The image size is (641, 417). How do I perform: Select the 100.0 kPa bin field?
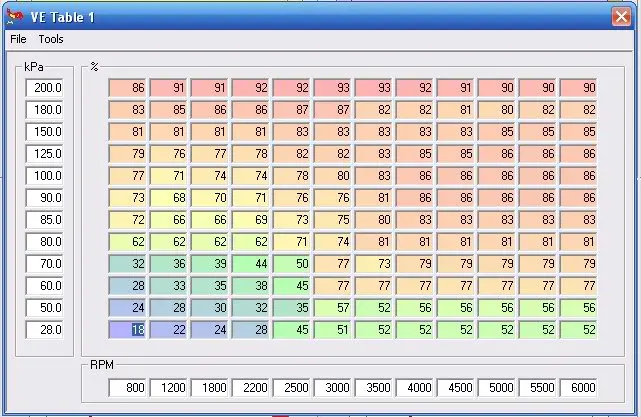coord(45,176)
